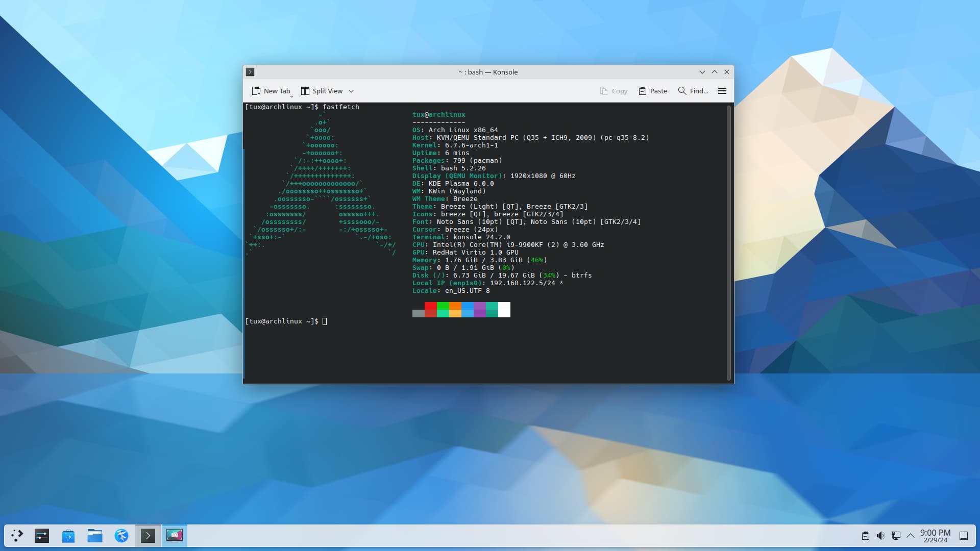Open the Find search tool
Viewport: 980px width, 551px height.
(x=693, y=91)
